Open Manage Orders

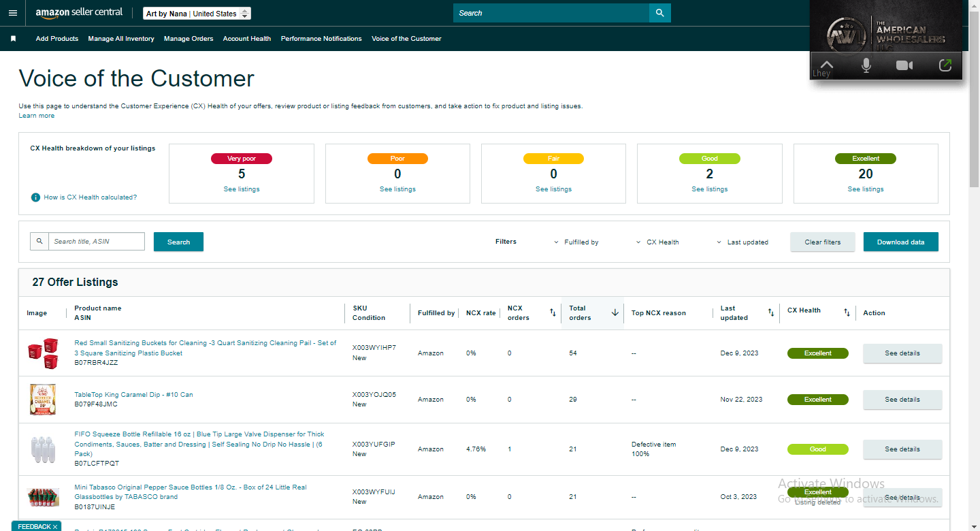189,39
